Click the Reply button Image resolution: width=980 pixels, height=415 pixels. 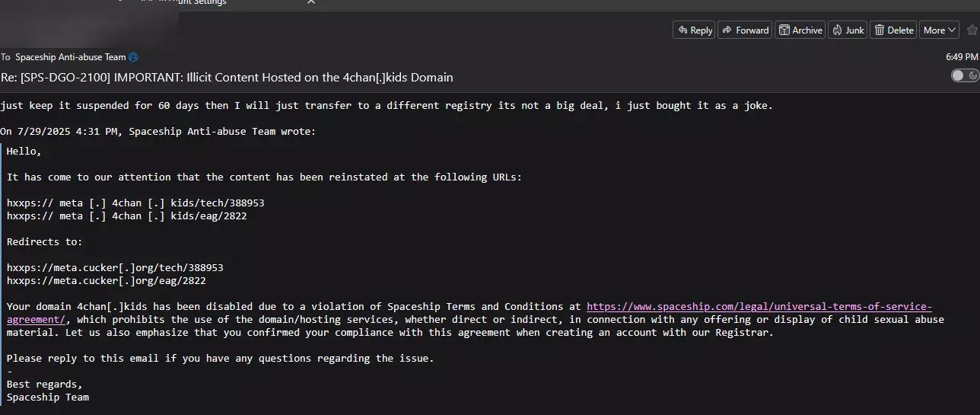pyautogui.click(x=694, y=30)
